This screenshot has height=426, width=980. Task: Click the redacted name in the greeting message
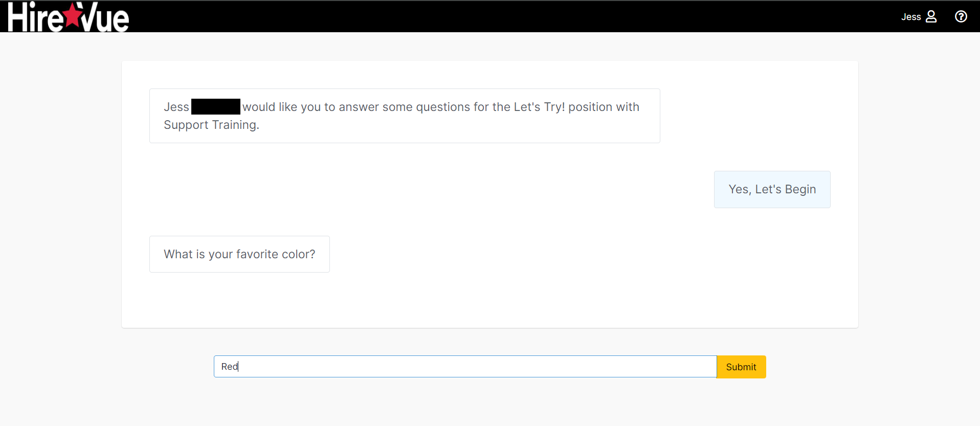(215, 106)
